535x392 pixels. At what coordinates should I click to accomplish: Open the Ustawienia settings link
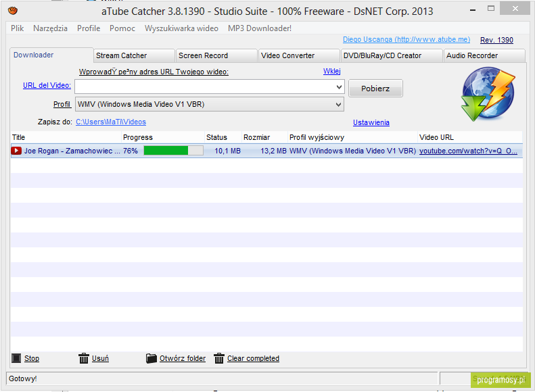click(371, 123)
